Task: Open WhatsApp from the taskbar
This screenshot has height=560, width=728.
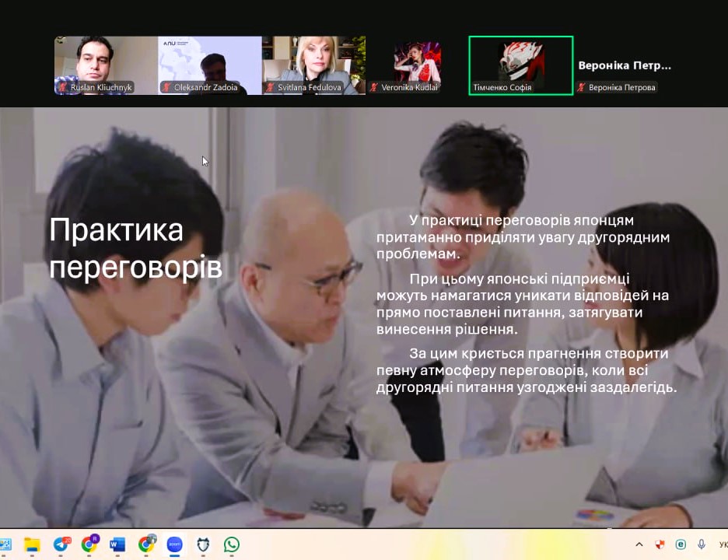Action: click(231, 544)
